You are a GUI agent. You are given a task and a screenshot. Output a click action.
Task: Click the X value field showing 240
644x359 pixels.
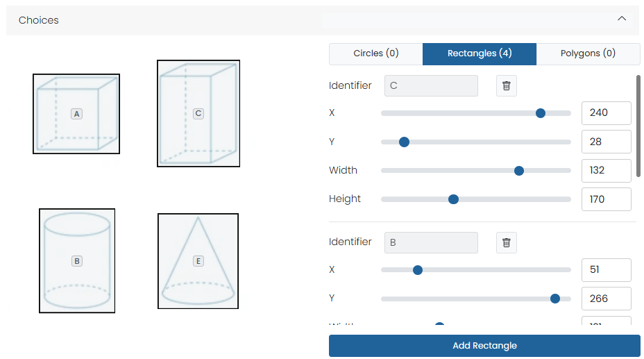[x=606, y=112]
